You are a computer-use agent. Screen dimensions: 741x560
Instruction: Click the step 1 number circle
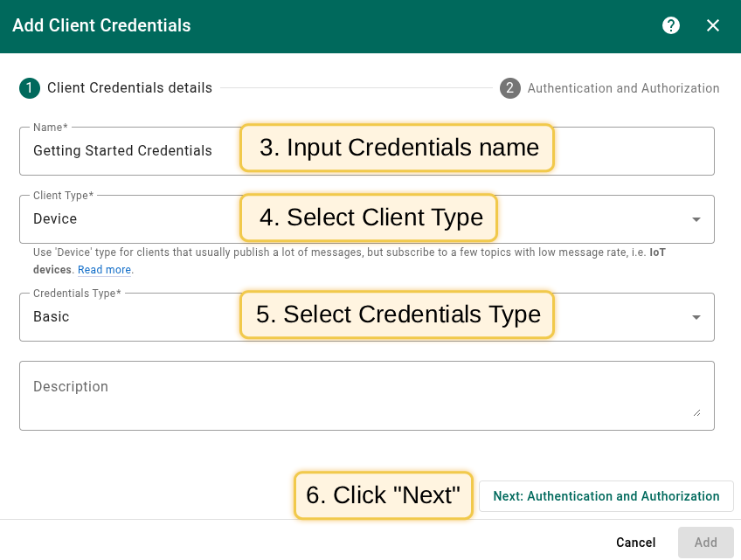pos(30,88)
